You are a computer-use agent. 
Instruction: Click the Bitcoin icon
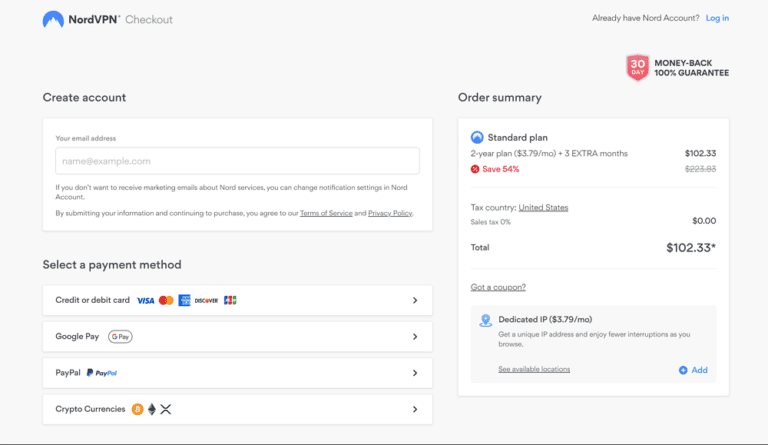tap(137, 409)
